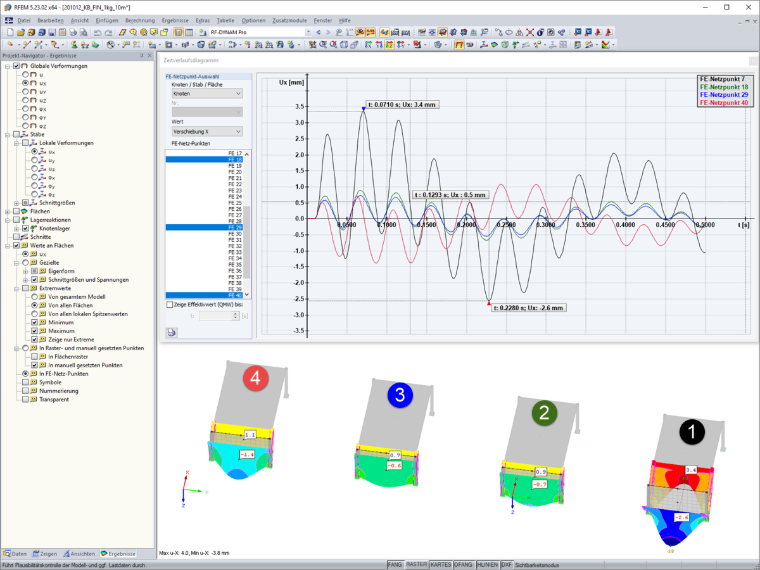The height and width of the screenshot is (570, 760).
Task: Click the red X delete icon in toolbar
Action: (x=530, y=32)
